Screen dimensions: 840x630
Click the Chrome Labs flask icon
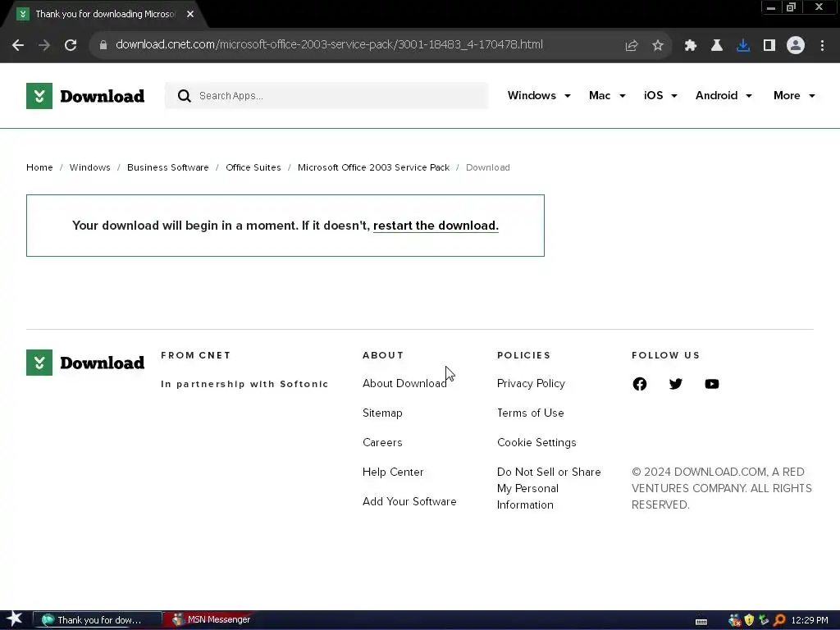click(717, 45)
